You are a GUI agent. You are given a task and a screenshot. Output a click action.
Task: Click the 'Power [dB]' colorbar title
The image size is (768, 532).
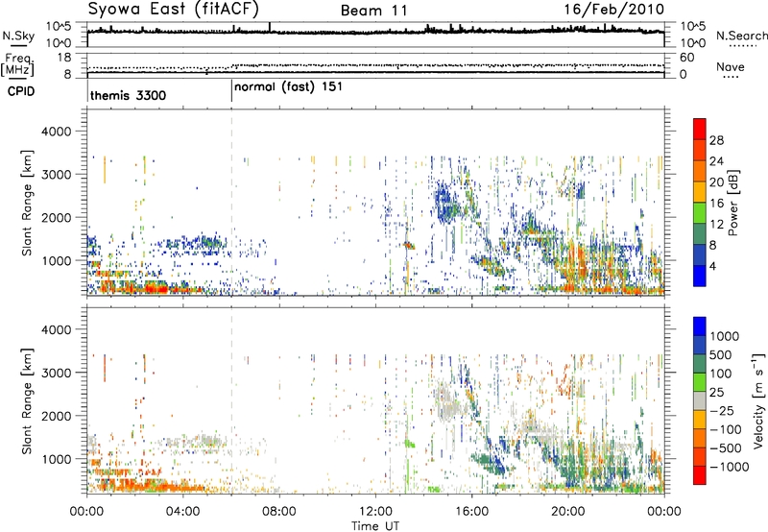[x=733, y=203]
